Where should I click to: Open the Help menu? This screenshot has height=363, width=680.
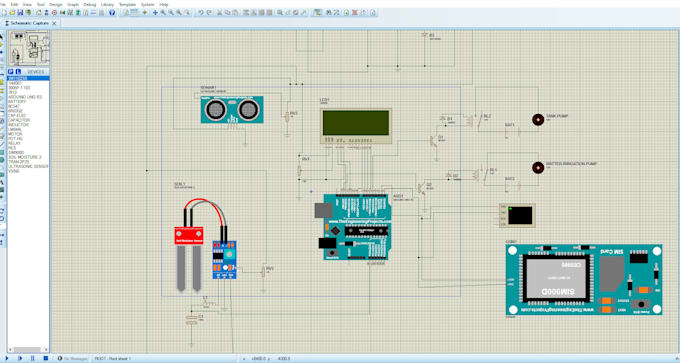coord(163,4)
